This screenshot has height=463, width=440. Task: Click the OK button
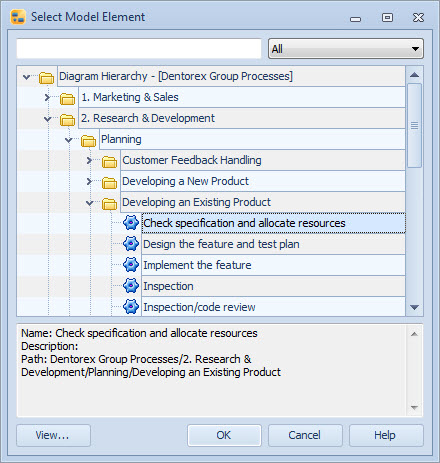(x=224, y=435)
